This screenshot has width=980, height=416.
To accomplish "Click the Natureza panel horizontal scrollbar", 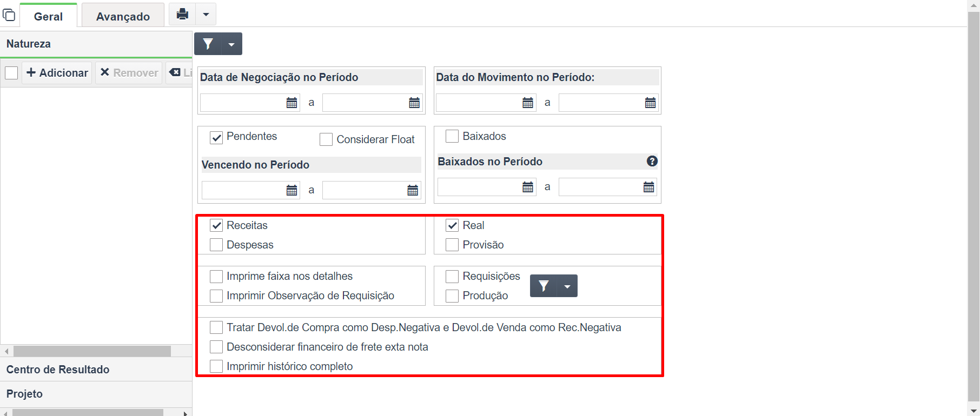I will 92,351.
